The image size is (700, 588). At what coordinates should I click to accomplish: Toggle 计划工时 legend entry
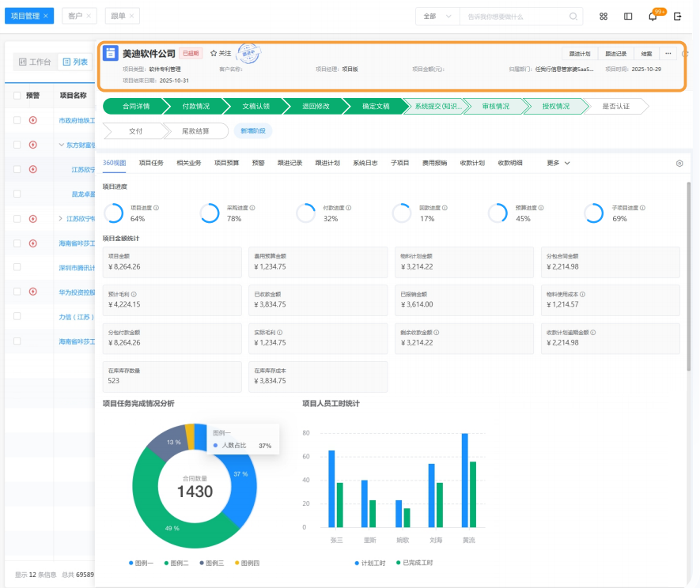369,563
